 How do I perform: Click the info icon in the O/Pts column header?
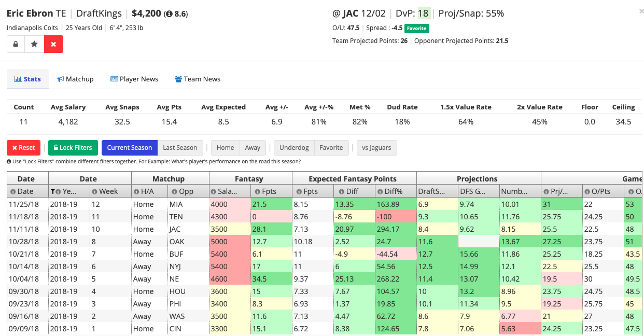(x=588, y=191)
